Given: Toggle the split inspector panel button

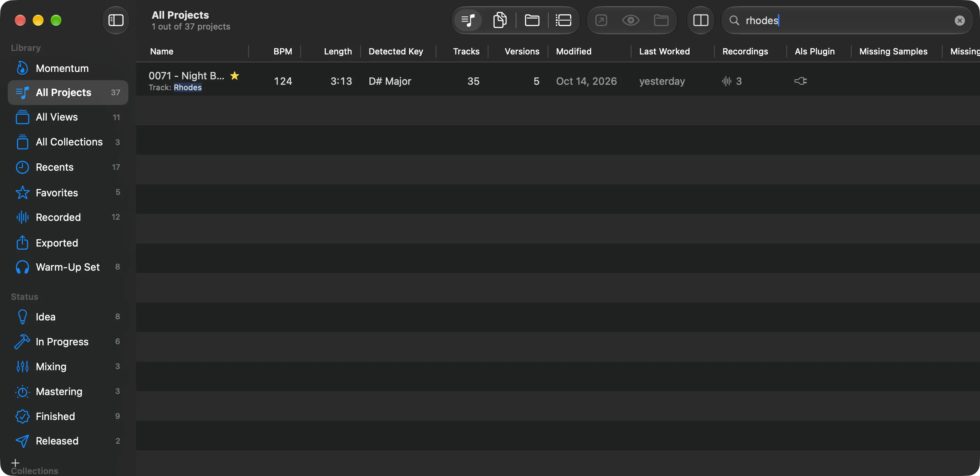Looking at the screenshot, I should tap(701, 20).
